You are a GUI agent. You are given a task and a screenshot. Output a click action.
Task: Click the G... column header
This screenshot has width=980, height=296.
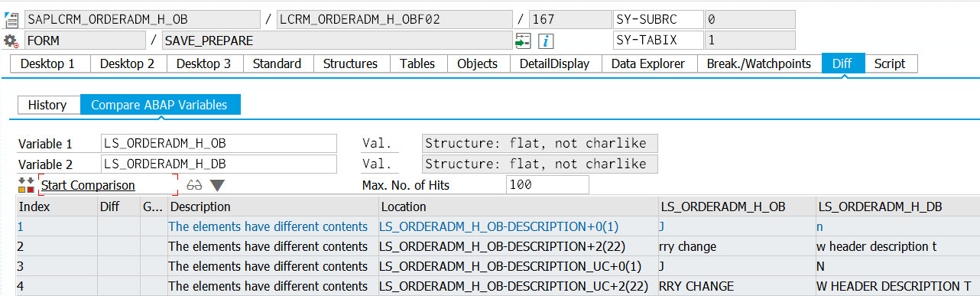(x=154, y=207)
